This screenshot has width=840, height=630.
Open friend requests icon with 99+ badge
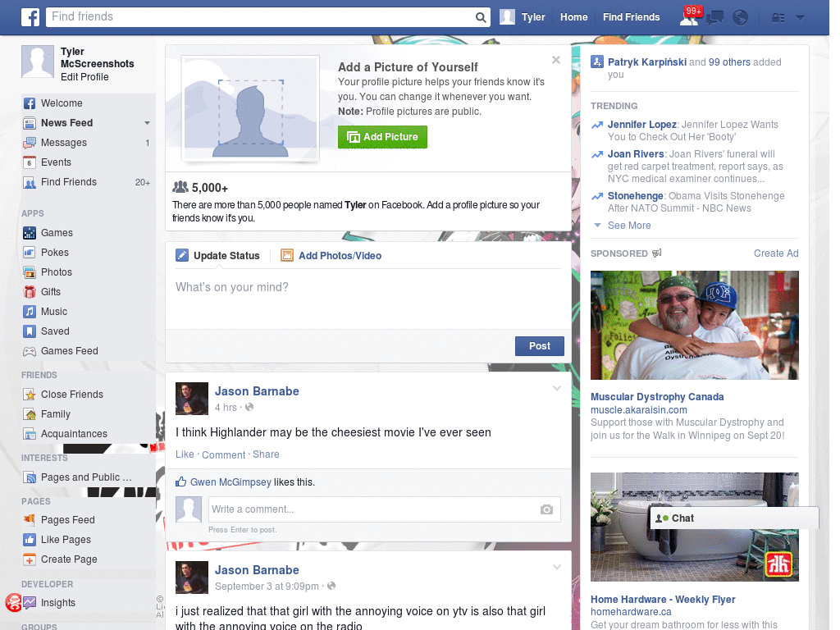689,17
